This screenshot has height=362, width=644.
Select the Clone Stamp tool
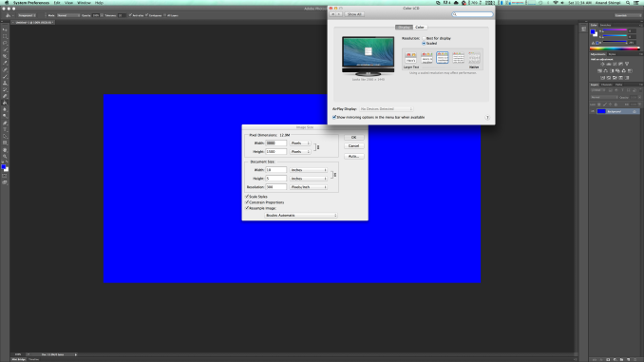(x=5, y=83)
